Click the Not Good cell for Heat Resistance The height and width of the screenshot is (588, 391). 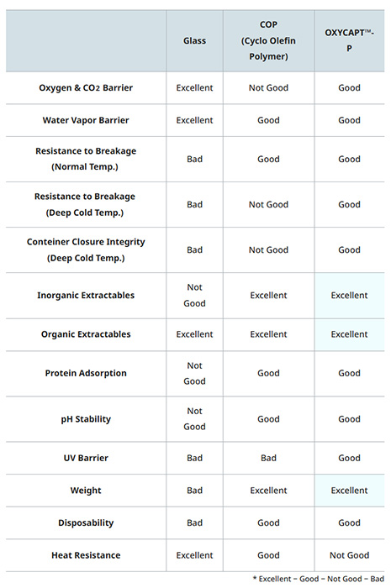pyautogui.click(x=349, y=555)
